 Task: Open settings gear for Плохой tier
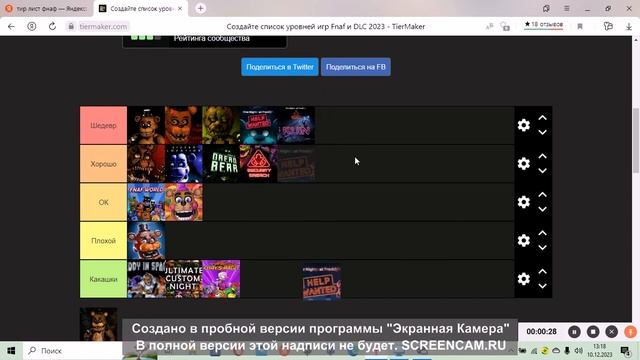524,240
